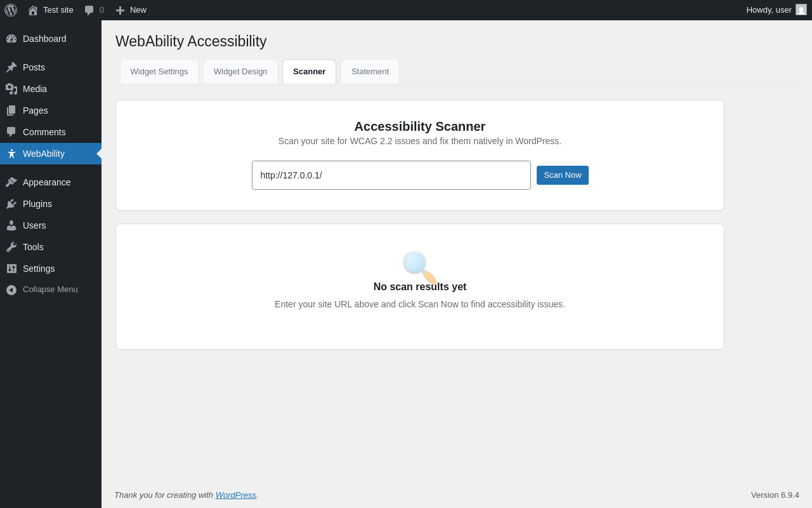Click the WebAbility accessibility figure icon

tap(11, 154)
